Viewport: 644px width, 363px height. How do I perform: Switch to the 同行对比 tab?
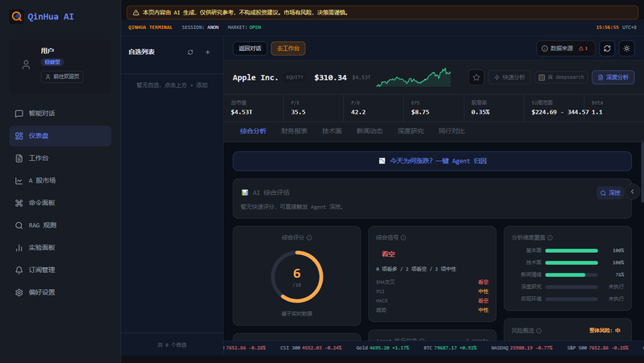click(x=452, y=131)
